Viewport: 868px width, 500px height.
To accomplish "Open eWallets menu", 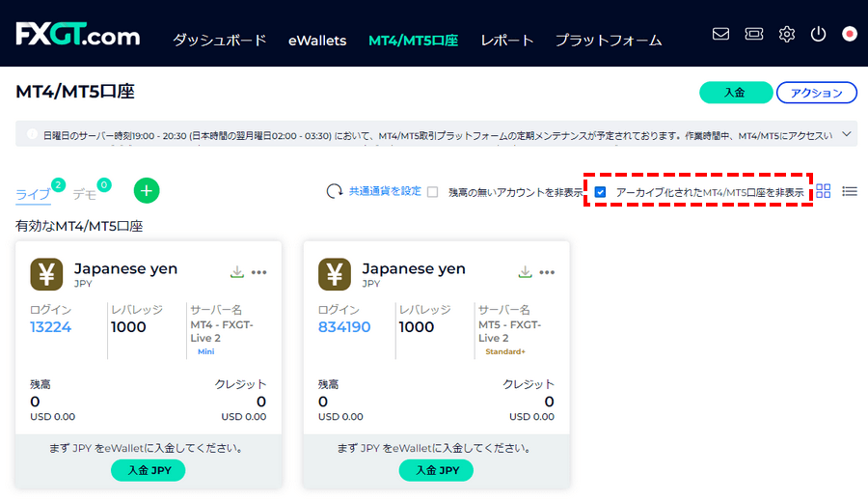I will point(317,41).
